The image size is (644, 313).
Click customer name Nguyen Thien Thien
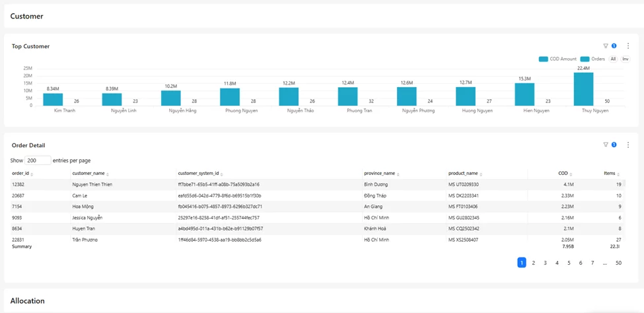pyautogui.click(x=92, y=185)
